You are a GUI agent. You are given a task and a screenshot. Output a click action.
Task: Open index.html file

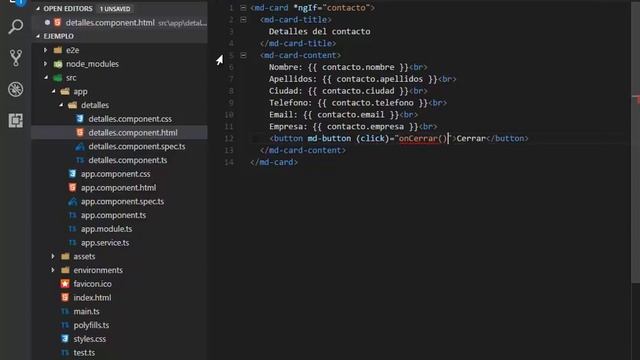tap(92, 298)
